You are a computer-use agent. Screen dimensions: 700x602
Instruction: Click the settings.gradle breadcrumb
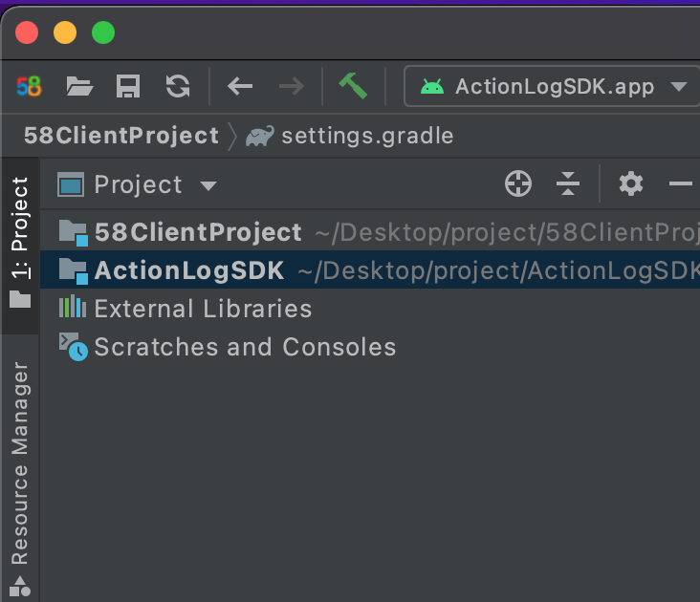pyautogui.click(x=366, y=136)
